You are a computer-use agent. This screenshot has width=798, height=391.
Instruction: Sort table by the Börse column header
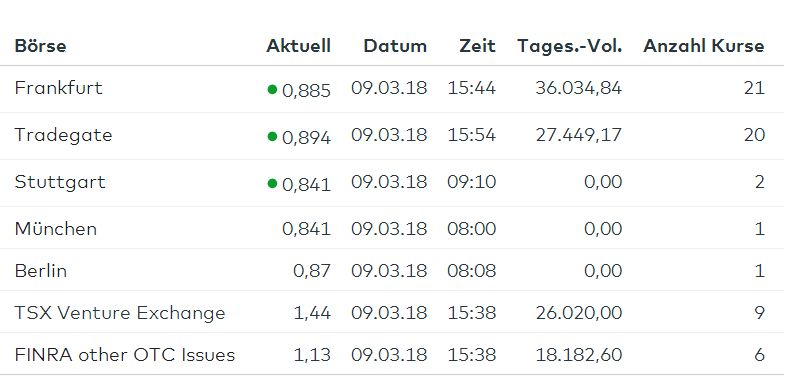pos(41,46)
